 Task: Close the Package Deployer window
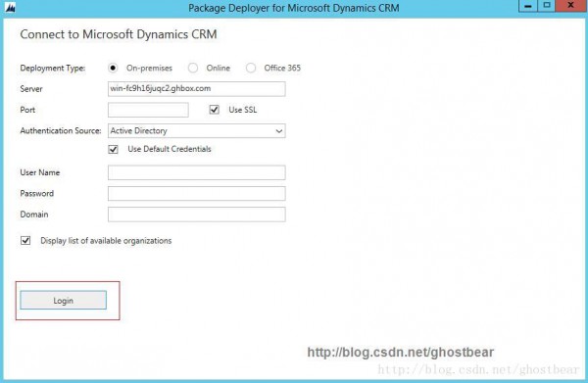(571, 6)
